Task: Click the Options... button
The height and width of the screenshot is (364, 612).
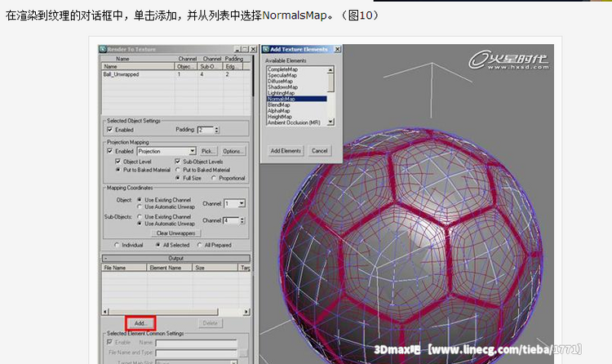Action: (233, 151)
